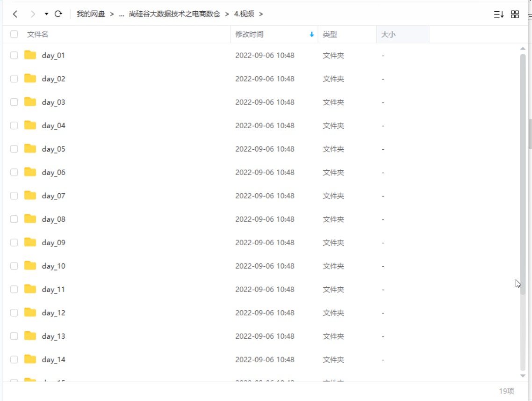
Task: Check the box for day_10
Action: (14, 266)
